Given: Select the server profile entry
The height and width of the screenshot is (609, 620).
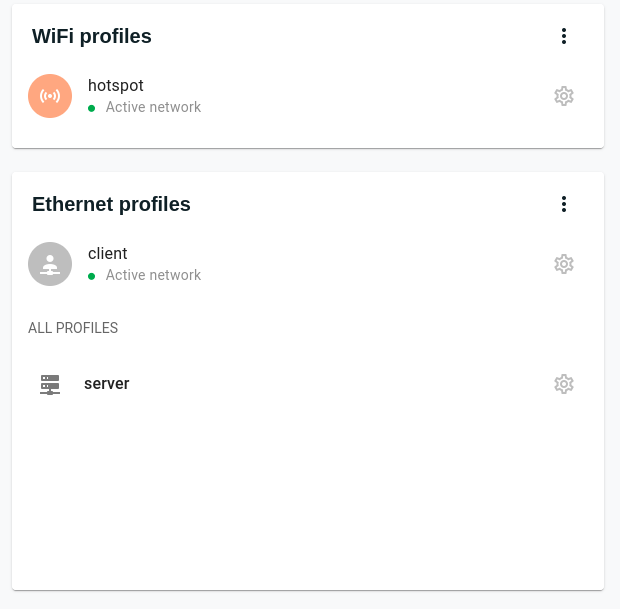Looking at the screenshot, I should coord(107,383).
